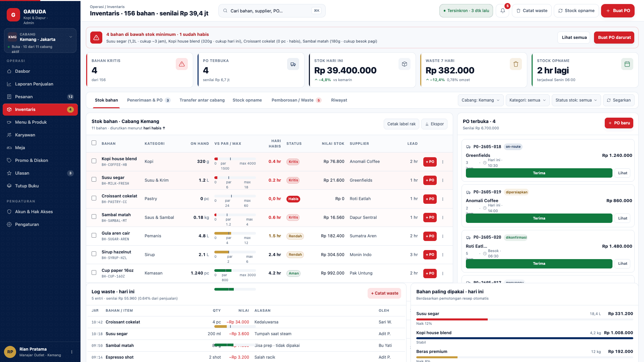Expand the Cabang: Kemang filter dropdown
This screenshot has width=644, height=362.
tap(480, 100)
